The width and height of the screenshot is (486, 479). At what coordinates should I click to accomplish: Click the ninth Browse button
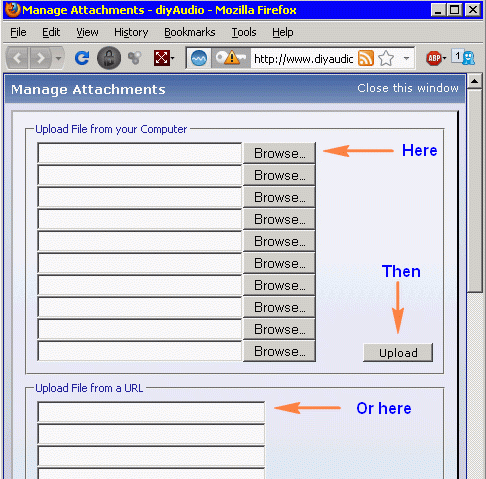279,329
